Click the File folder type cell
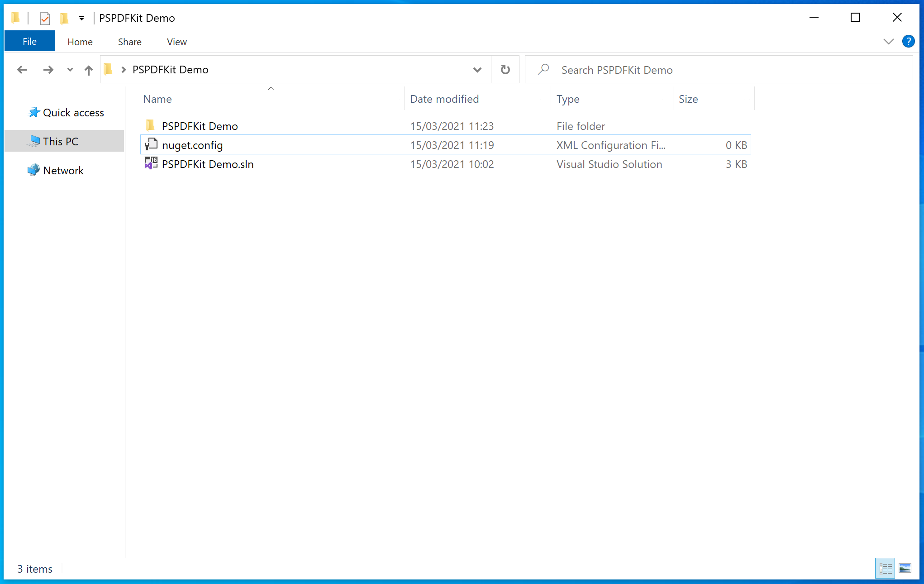Image resolution: width=924 pixels, height=584 pixels. tap(581, 126)
